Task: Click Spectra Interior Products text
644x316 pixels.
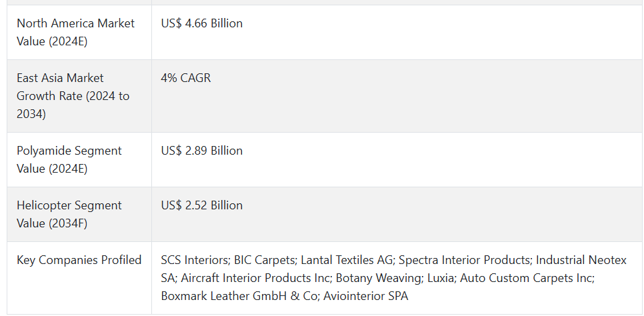Action: tap(464, 260)
